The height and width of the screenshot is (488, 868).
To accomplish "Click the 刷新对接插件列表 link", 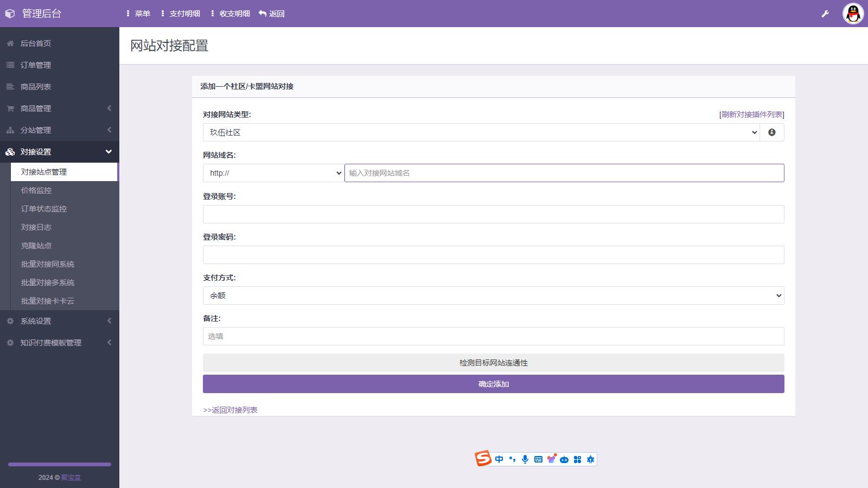I will click(x=751, y=114).
